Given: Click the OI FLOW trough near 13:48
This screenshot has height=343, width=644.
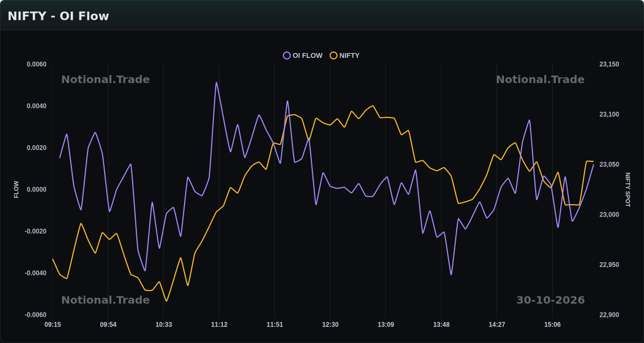Looking at the screenshot, I should click(x=451, y=274).
